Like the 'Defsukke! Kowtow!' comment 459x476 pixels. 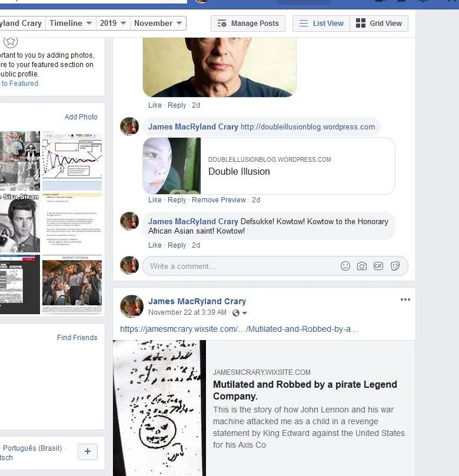coord(155,245)
